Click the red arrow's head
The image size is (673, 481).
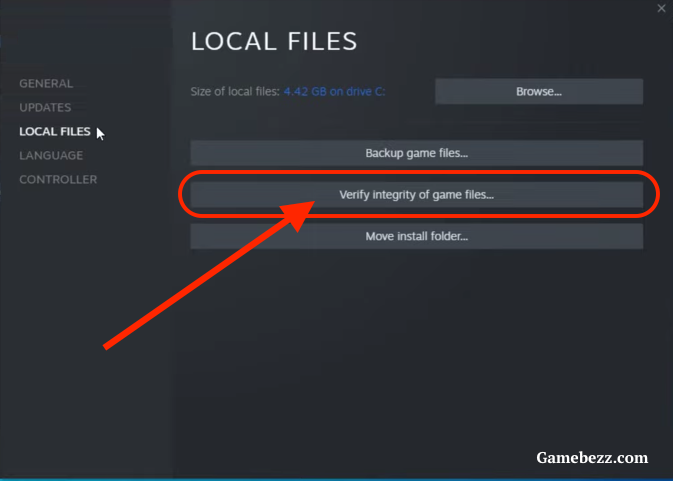coord(298,215)
